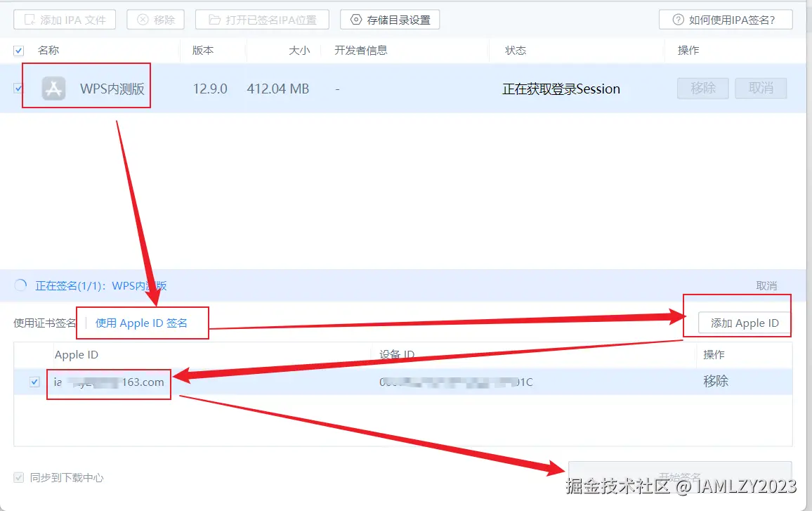Screen dimensions: 812x511
Task: Click the 名称 column header
Action: point(48,51)
